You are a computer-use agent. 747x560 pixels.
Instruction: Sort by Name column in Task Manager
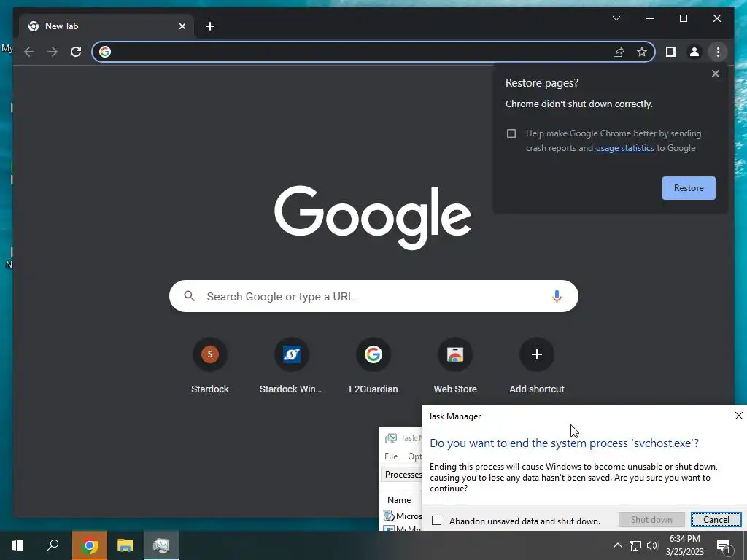pyautogui.click(x=399, y=500)
